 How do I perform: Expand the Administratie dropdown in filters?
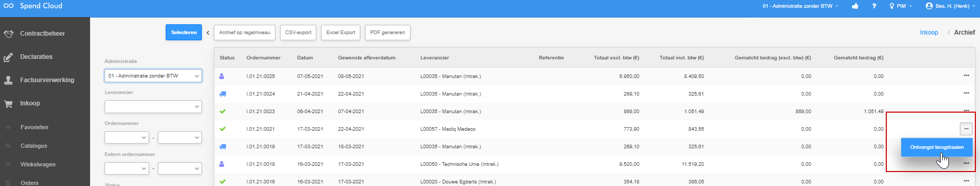pyautogui.click(x=153, y=76)
